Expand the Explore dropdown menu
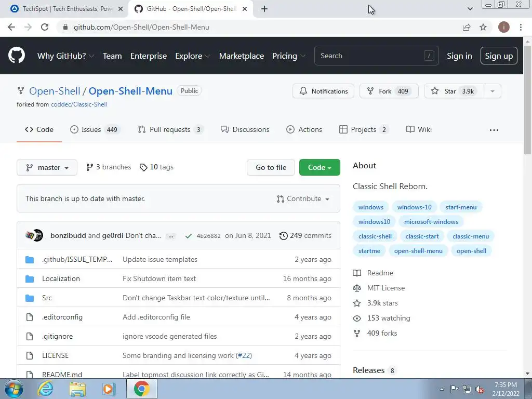532x399 pixels. (x=192, y=56)
